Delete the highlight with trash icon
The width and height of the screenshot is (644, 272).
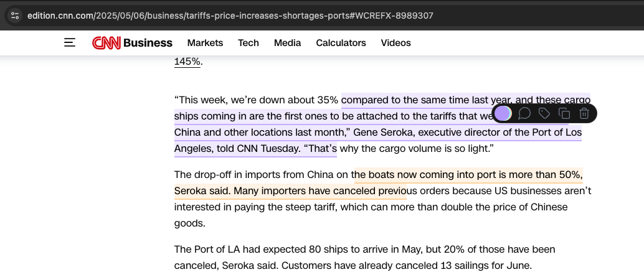[584, 113]
